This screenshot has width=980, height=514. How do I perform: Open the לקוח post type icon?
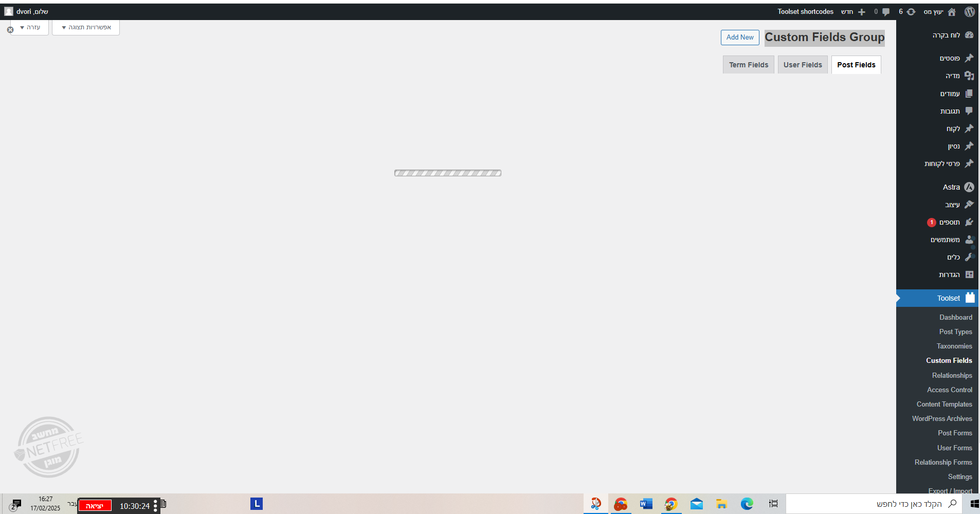[x=969, y=128]
